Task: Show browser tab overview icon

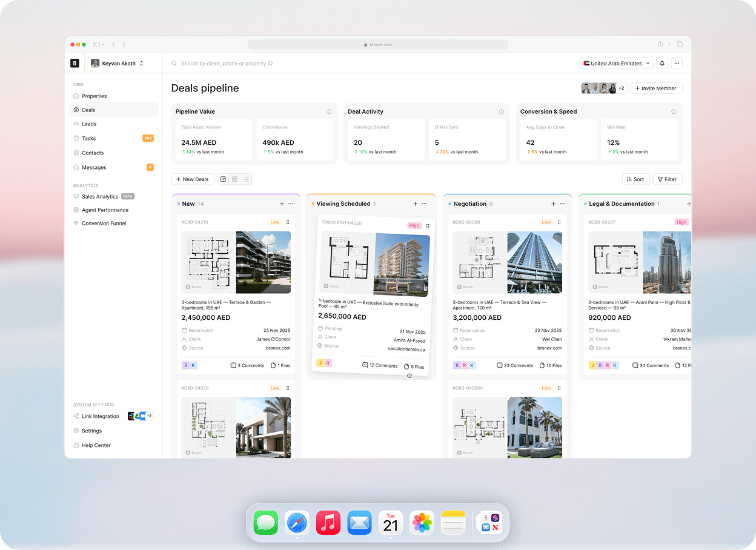Action: click(x=680, y=44)
